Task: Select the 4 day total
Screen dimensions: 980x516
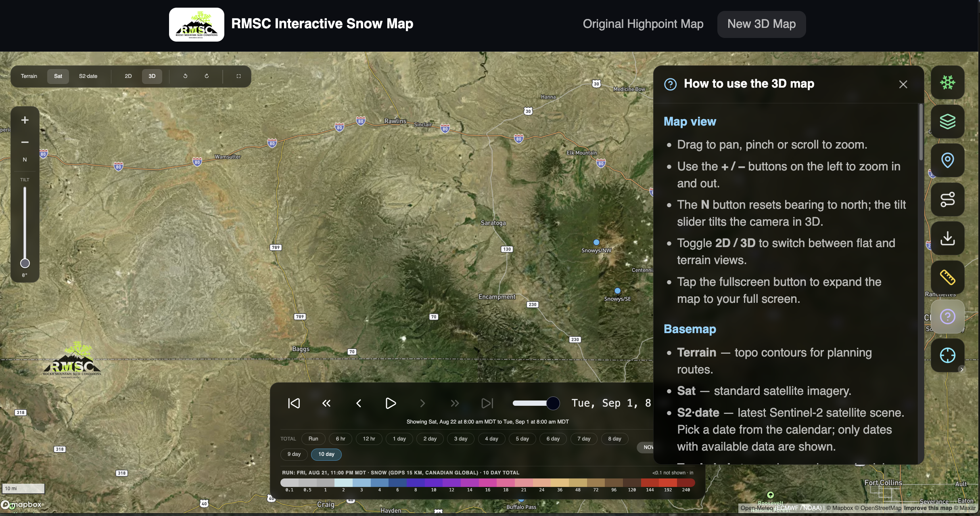Action: (x=491, y=438)
